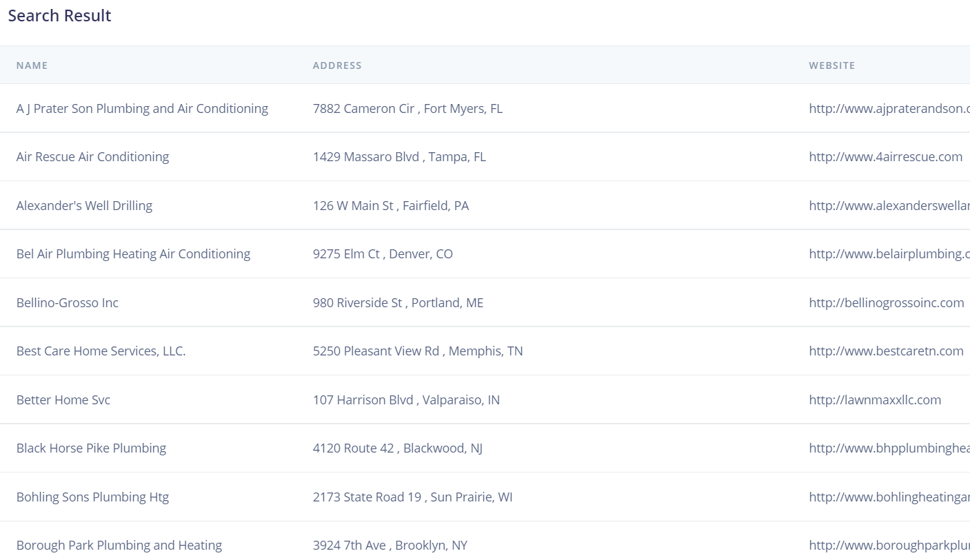The height and width of the screenshot is (560, 970).
Task: Open the bellinogrossoinc.com website link
Action: (x=886, y=303)
